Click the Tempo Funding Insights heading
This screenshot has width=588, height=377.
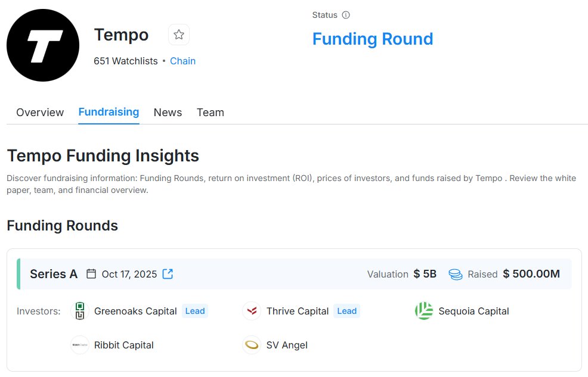pos(103,155)
